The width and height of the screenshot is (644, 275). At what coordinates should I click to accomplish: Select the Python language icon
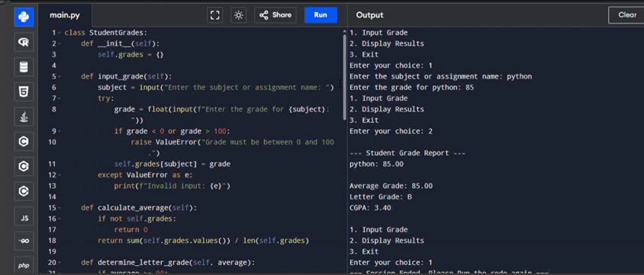(x=24, y=18)
